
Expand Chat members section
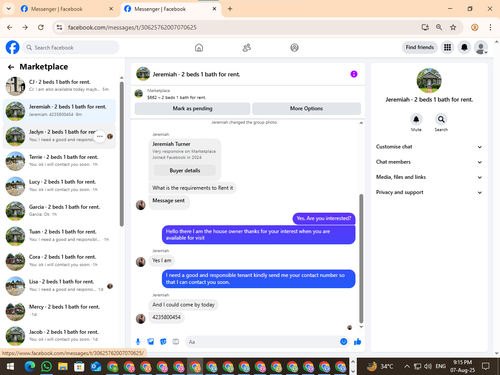(429, 162)
